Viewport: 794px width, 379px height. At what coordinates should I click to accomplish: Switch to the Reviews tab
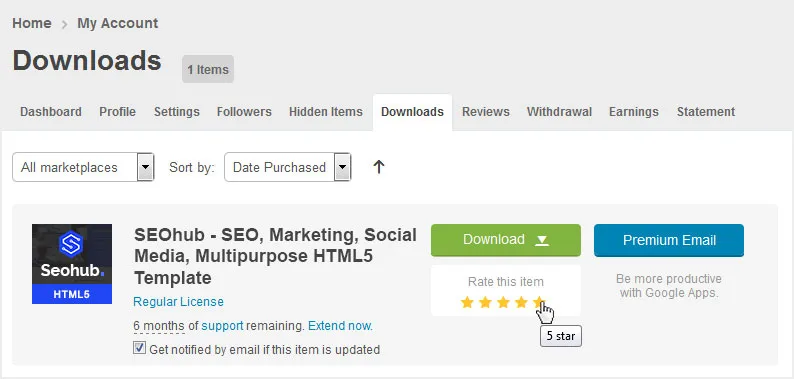coord(486,111)
